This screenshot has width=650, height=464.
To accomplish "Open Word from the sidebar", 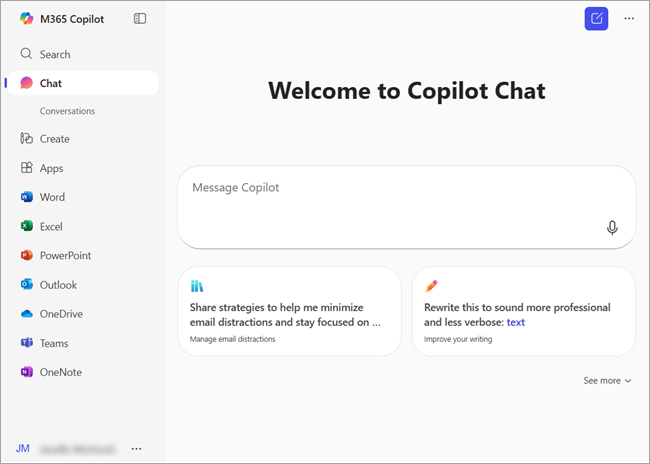I will tap(52, 197).
